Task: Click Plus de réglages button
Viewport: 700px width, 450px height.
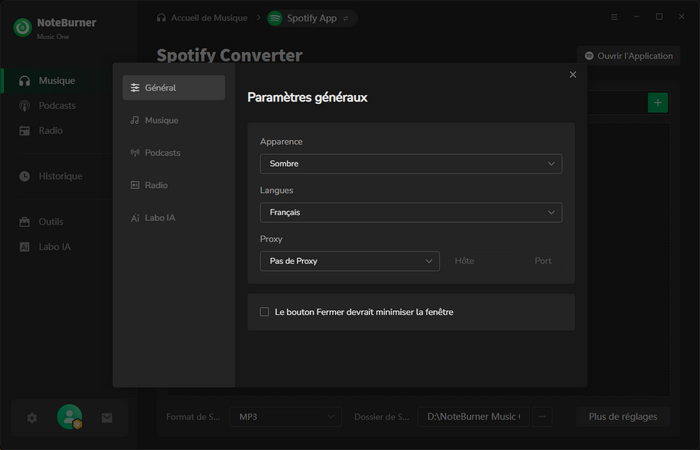Action: point(623,416)
